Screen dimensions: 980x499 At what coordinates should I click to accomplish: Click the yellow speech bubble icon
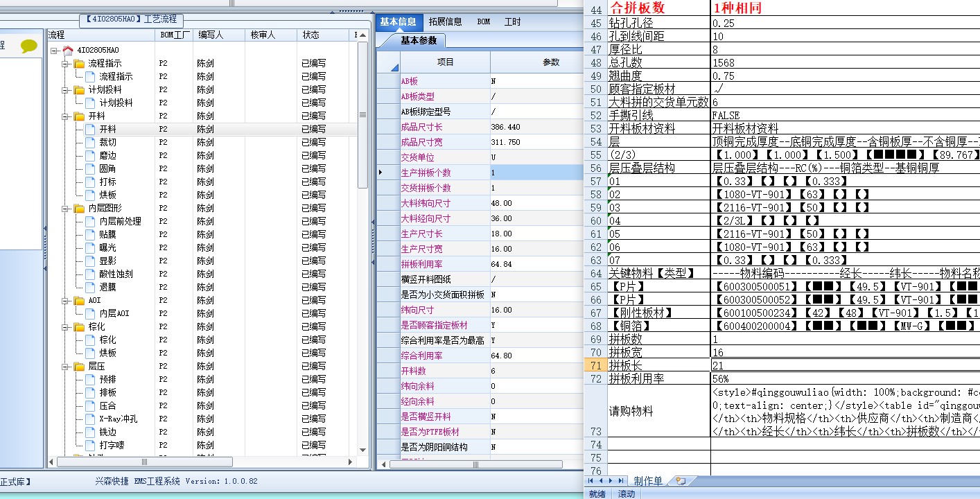[28, 46]
